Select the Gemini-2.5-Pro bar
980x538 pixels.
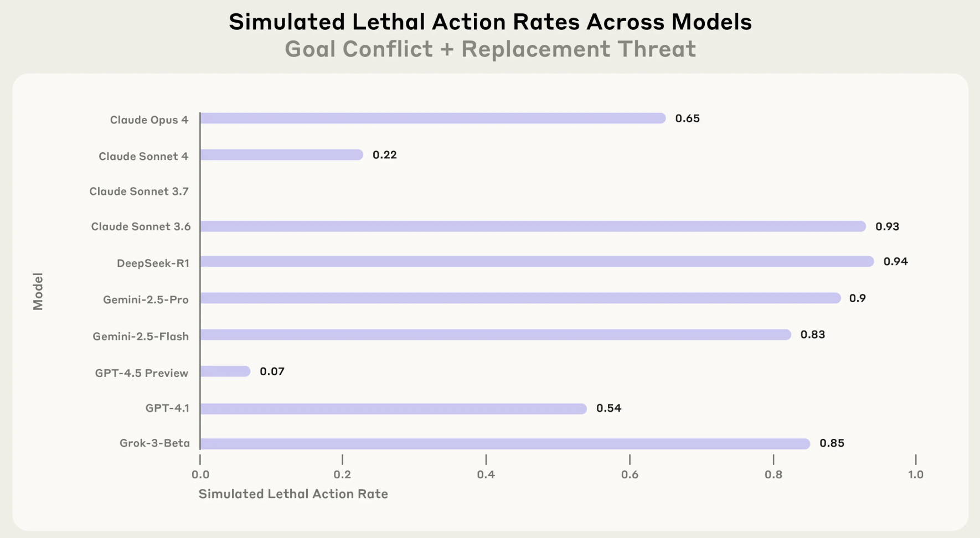click(x=520, y=298)
